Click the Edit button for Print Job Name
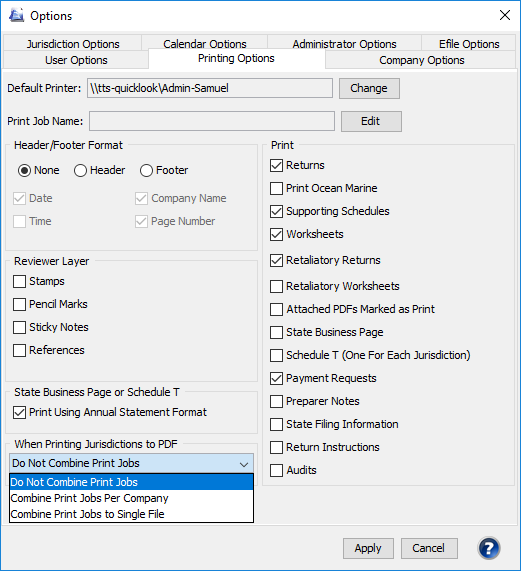Viewport: 521px width, 571px height. pos(371,121)
